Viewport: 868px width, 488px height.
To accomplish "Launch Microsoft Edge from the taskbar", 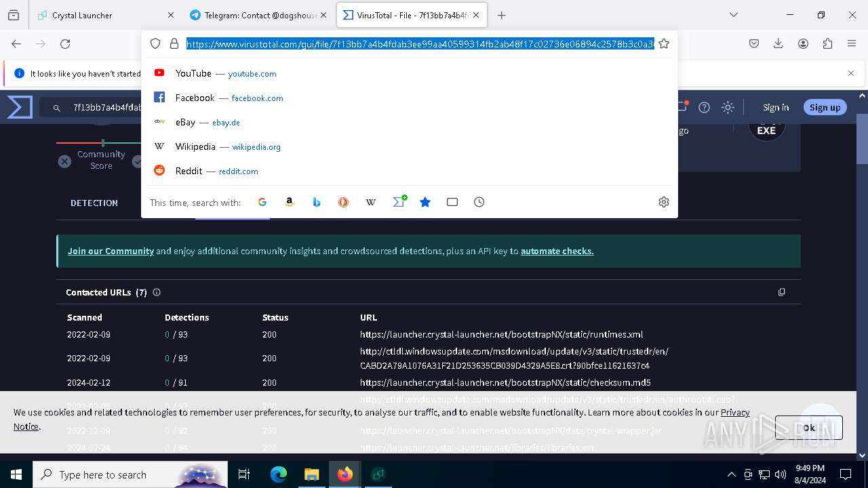I will point(279,474).
